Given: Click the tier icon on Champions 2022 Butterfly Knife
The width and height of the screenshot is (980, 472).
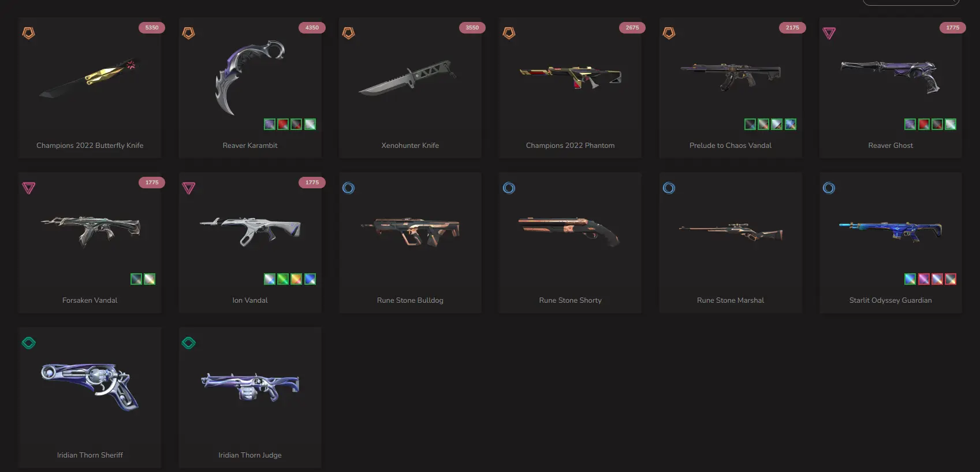Looking at the screenshot, I should (28, 34).
